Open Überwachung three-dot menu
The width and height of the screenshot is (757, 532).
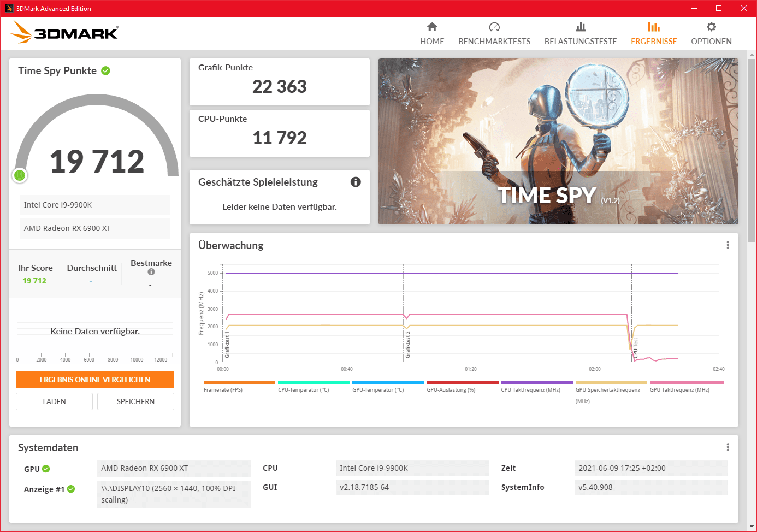pos(728,245)
